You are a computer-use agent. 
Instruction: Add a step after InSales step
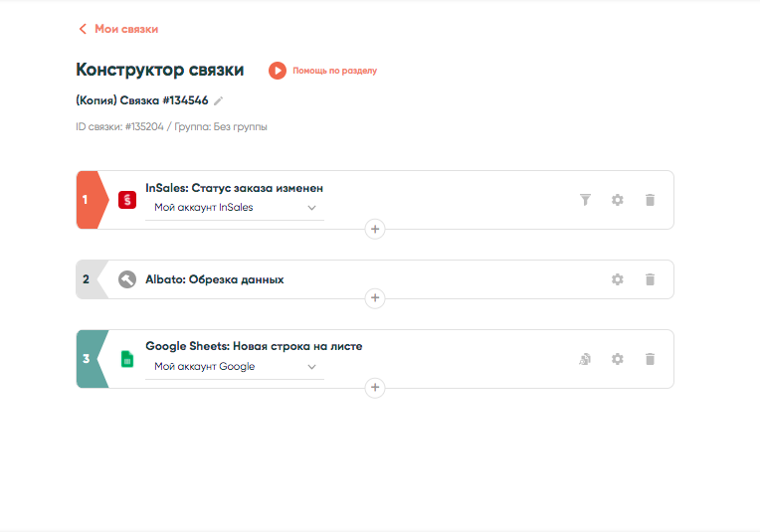click(375, 229)
